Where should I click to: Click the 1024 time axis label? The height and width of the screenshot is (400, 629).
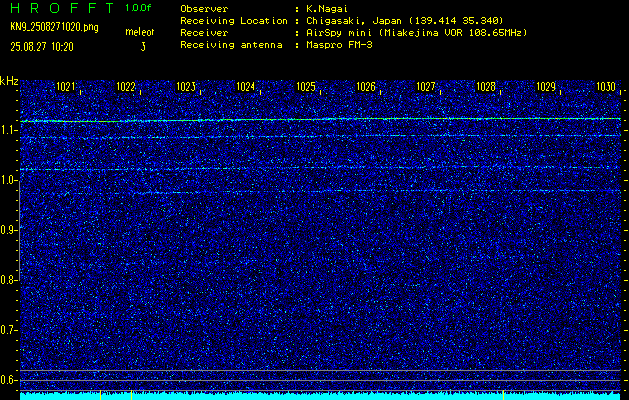tap(246, 86)
